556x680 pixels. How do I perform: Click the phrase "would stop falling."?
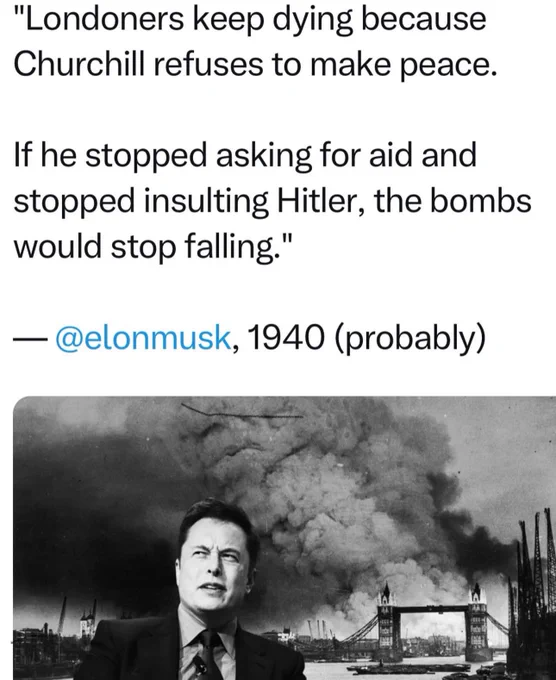click(153, 247)
